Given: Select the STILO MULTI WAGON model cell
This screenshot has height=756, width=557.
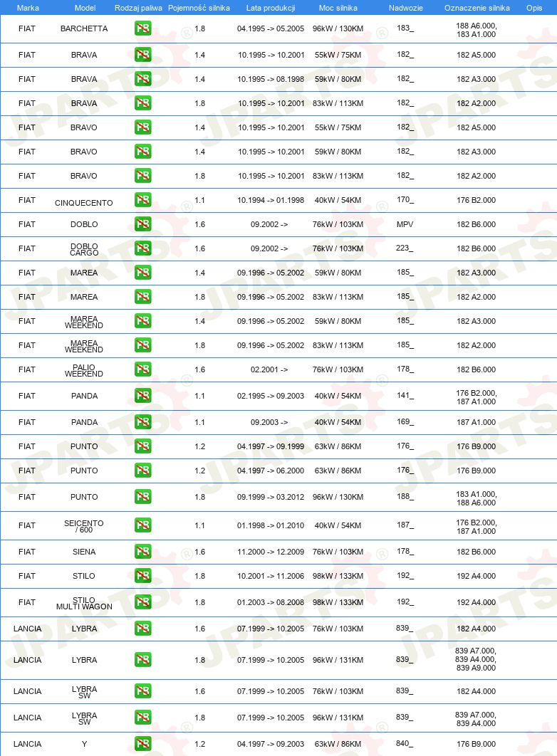Looking at the screenshot, I should [x=84, y=603].
